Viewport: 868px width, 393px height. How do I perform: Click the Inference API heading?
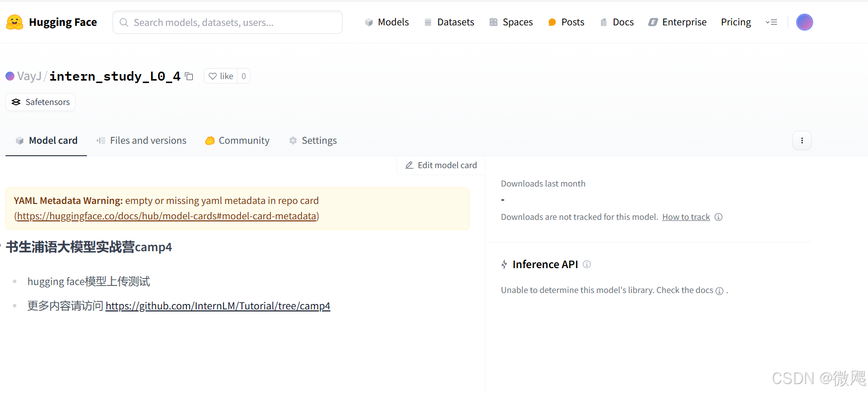pyautogui.click(x=545, y=264)
